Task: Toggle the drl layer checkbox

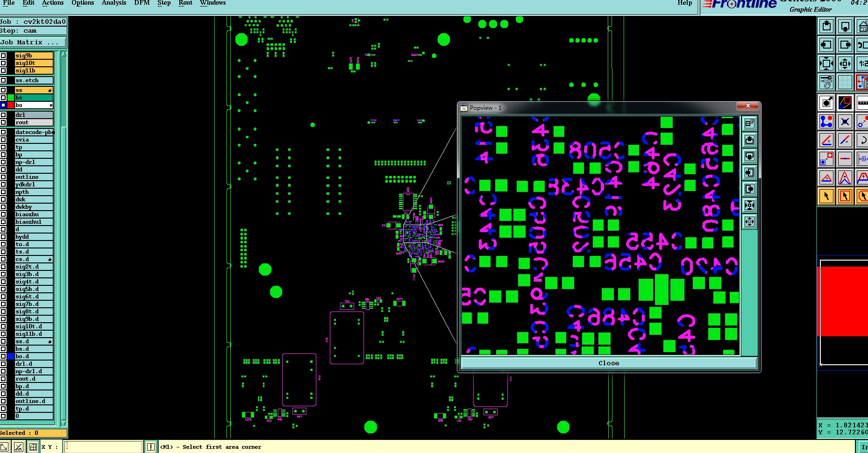Action: point(3,115)
